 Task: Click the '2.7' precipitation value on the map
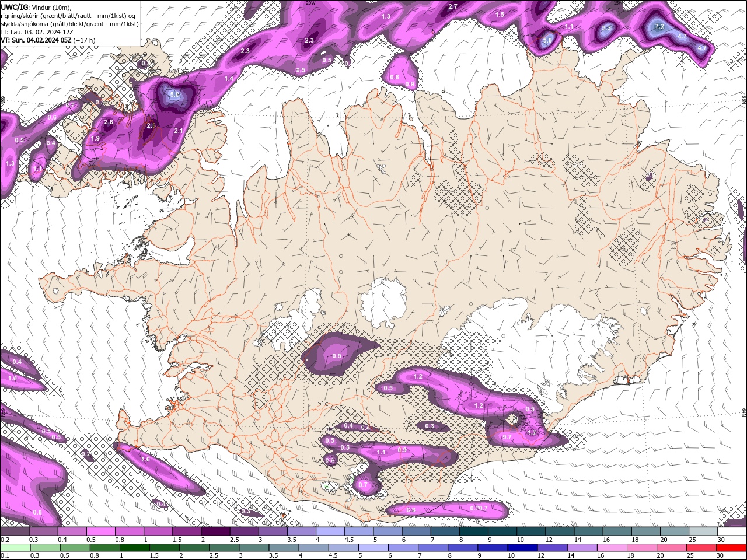(x=453, y=6)
